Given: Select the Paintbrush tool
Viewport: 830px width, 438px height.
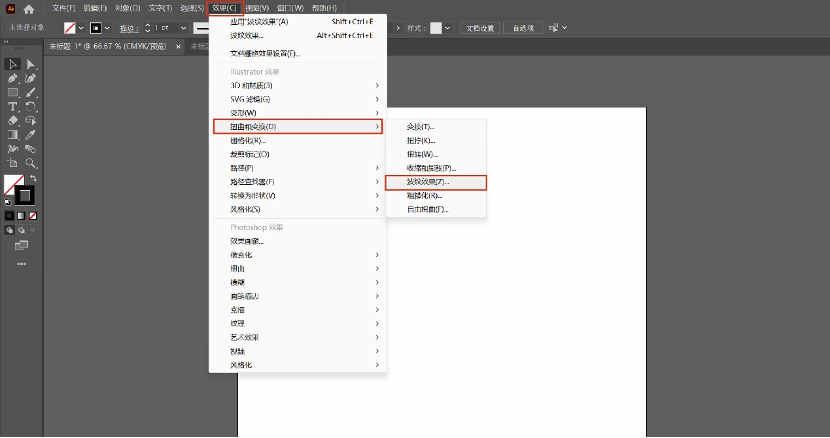Looking at the screenshot, I should click(31, 93).
